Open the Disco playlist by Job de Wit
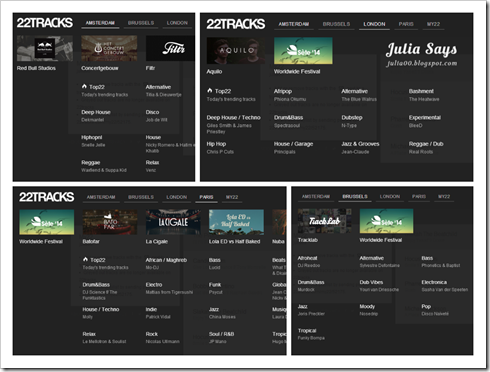Screen dimensions: 490x372 (157, 116)
